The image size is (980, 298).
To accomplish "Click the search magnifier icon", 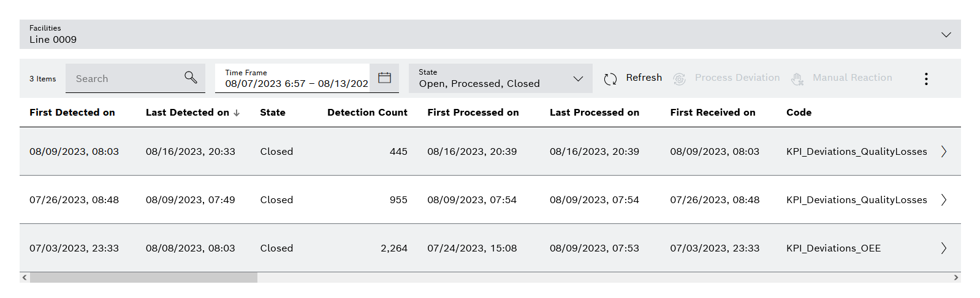I will click(191, 78).
